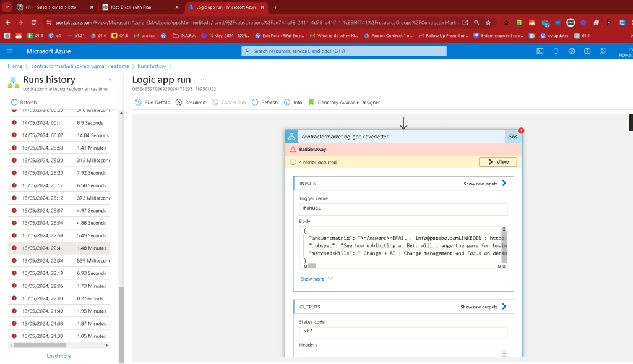Viewport: 633px width, 364px height.
Task: Reload the browser page
Action: click(x=34, y=23)
